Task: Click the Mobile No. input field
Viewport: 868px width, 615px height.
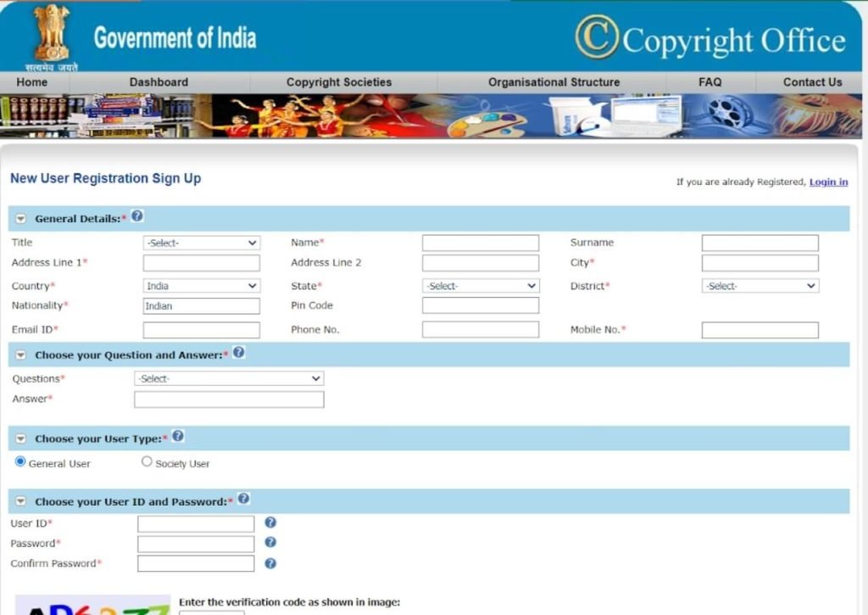Action: coord(760,330)
